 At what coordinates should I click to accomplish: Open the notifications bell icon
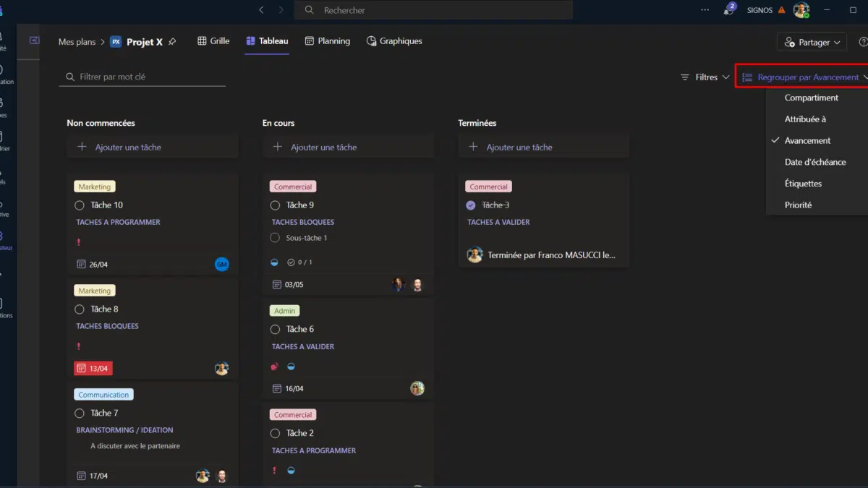point(728,10)
